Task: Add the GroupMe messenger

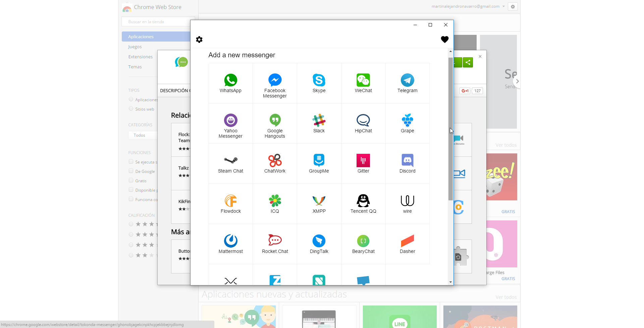Action: 319,164
